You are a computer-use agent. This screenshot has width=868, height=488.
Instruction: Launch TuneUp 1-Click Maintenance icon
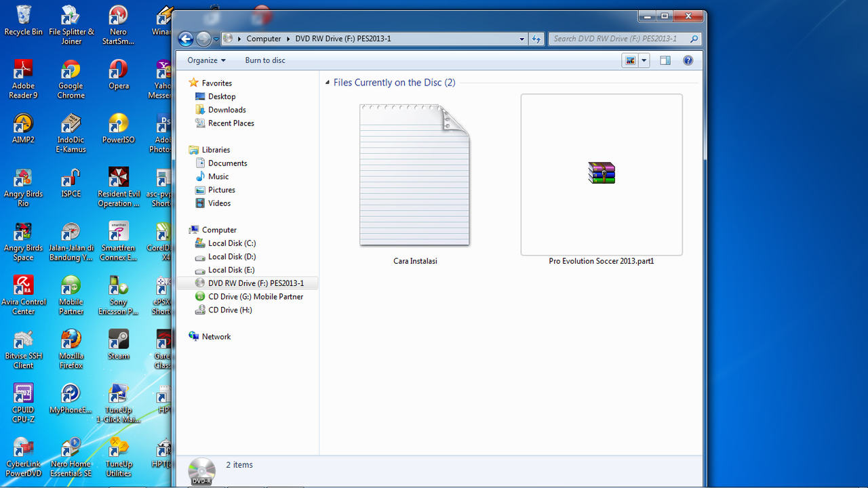118,404
